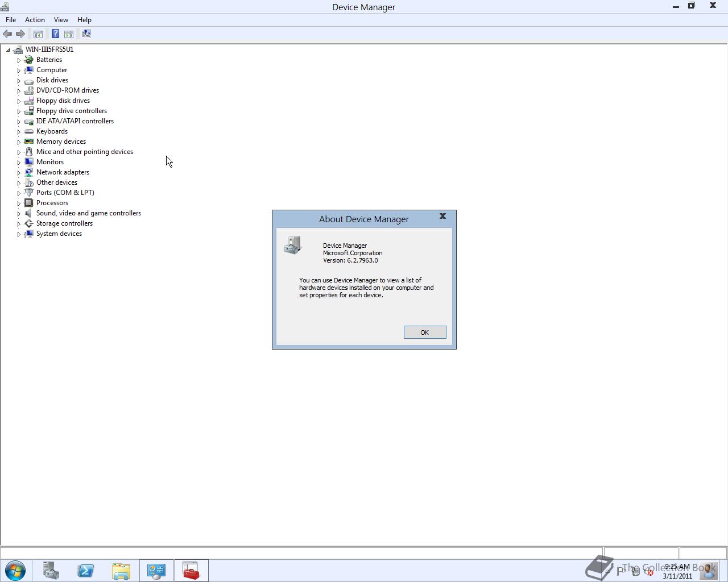Click the Disk drives icon
This screenshot has height=582, width=728.
29,80
